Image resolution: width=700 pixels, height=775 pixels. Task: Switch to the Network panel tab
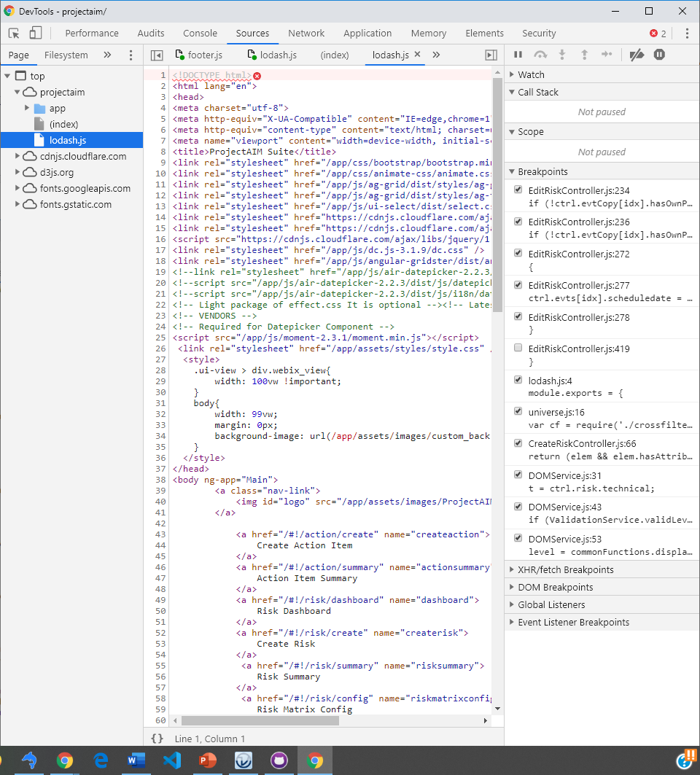tap(306, 33)
